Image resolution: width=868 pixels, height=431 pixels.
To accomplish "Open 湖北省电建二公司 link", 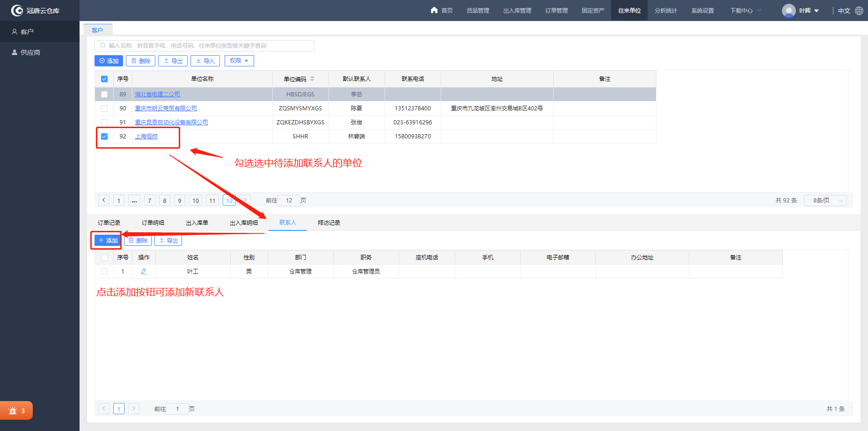I will [x=157, y=94].
